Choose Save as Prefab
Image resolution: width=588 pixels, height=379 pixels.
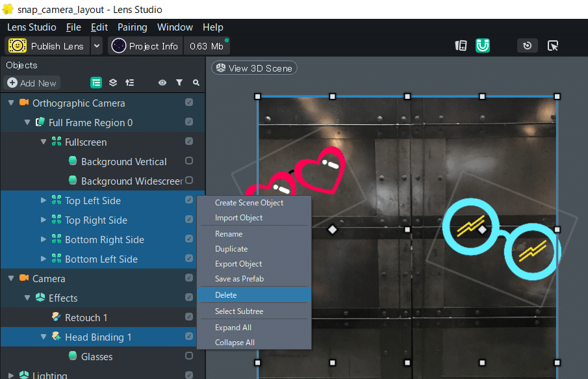[254, 279]
